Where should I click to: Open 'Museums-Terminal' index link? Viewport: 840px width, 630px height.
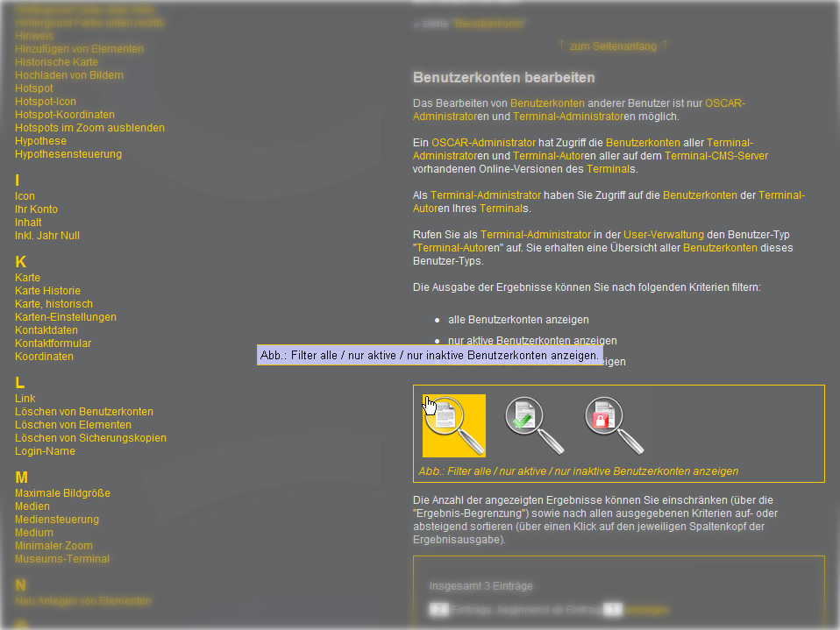[61, 559]
